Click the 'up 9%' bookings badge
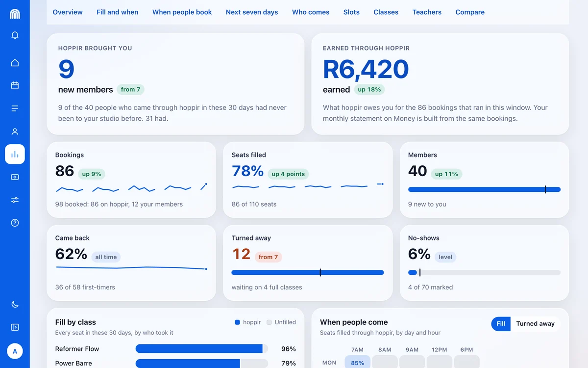 [x=92, y=174]
